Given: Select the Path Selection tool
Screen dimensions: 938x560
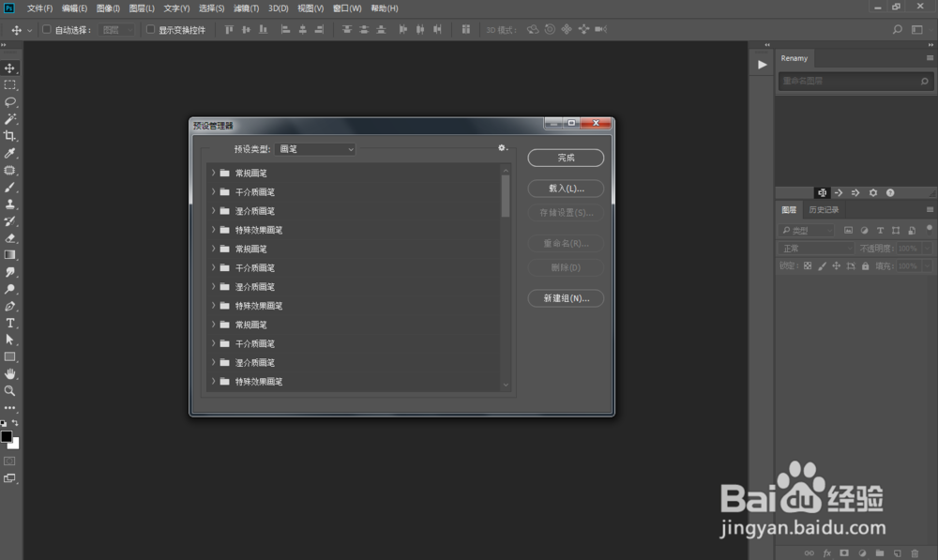Looking at the screenshot, I should (x=9, y=340).
